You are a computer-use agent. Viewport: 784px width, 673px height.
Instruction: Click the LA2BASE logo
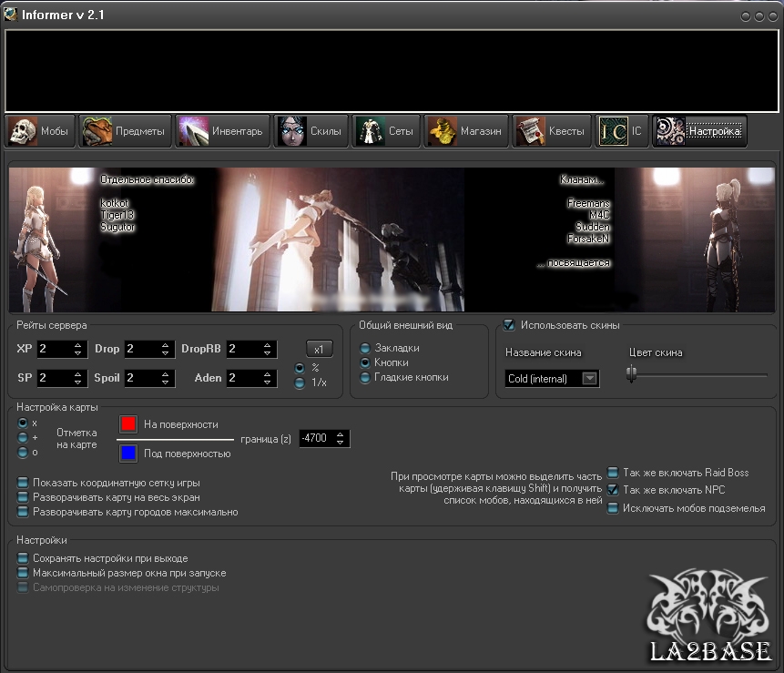point(708,617)
